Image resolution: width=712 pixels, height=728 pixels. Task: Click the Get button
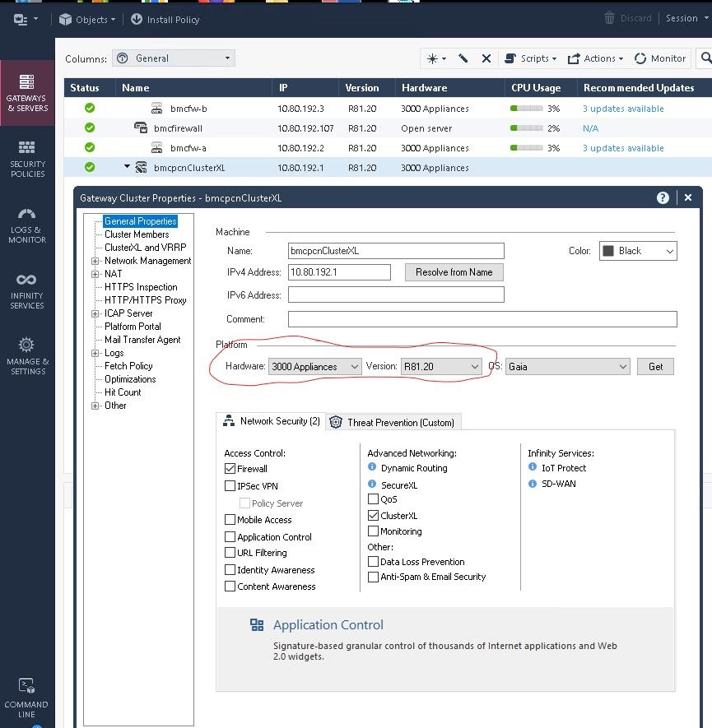click(x=655, y=366)
